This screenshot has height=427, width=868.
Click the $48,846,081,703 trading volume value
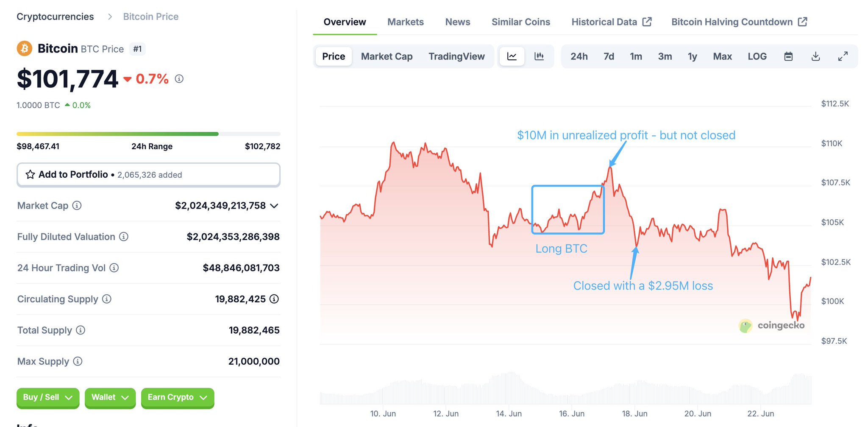point(241,268)
